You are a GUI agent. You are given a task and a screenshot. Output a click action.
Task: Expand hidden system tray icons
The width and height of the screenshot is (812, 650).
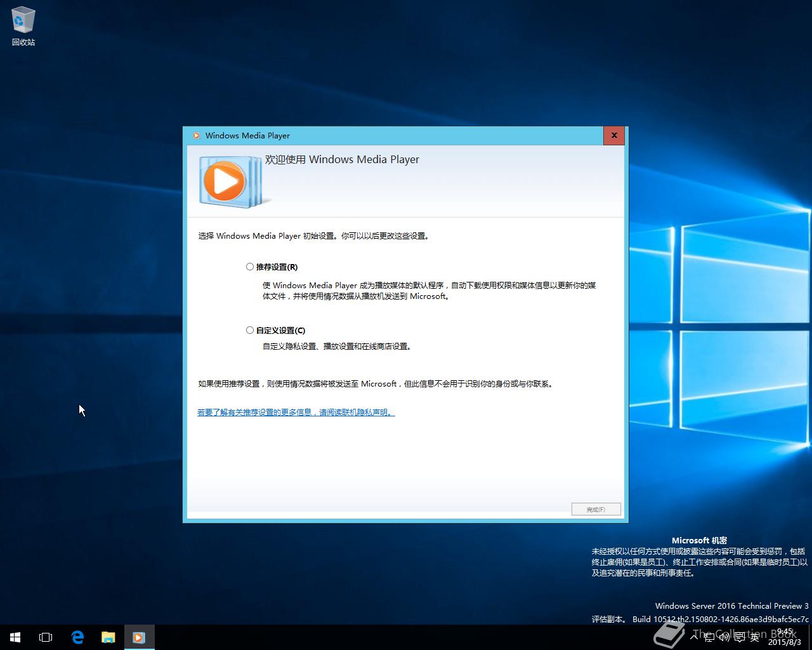coord(694,637)
